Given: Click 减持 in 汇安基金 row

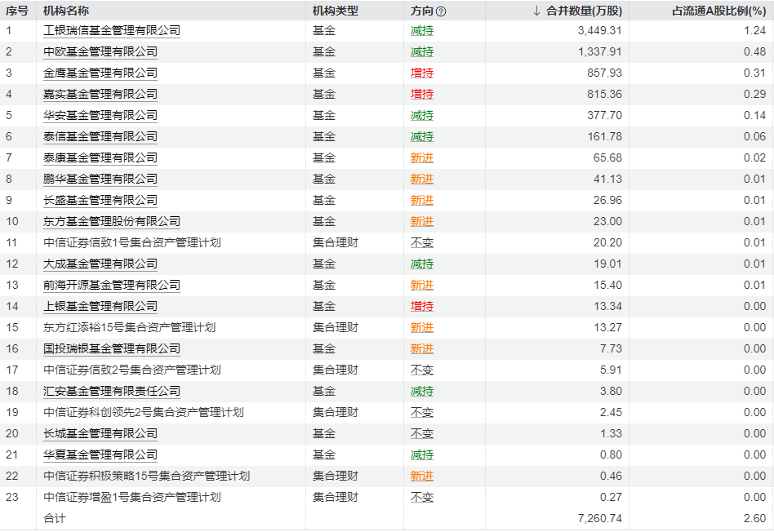Looking at the screenshot, I should point(422,392).
